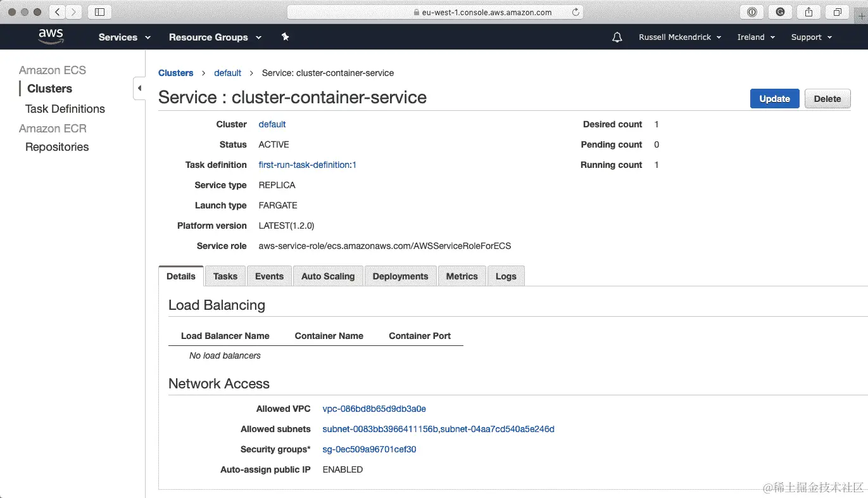868x498 pixels.
Task: View the Metrics tab
Action: pos(462,276)
